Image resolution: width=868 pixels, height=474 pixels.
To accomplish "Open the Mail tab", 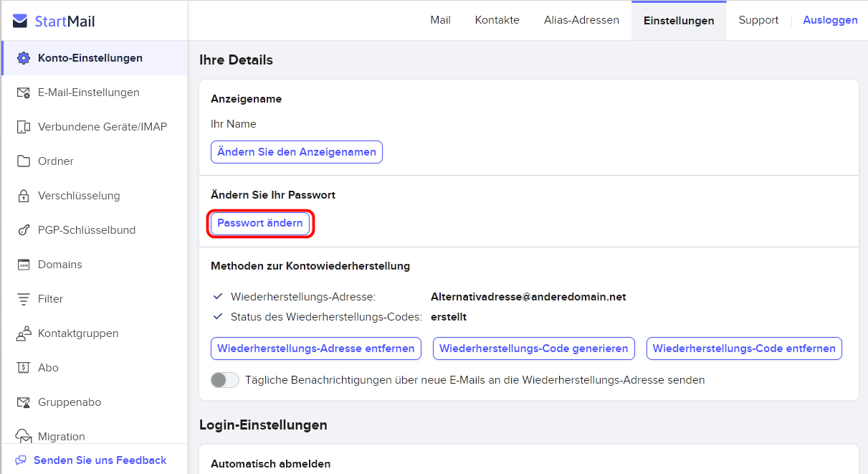I will click(x=440, y=20).
